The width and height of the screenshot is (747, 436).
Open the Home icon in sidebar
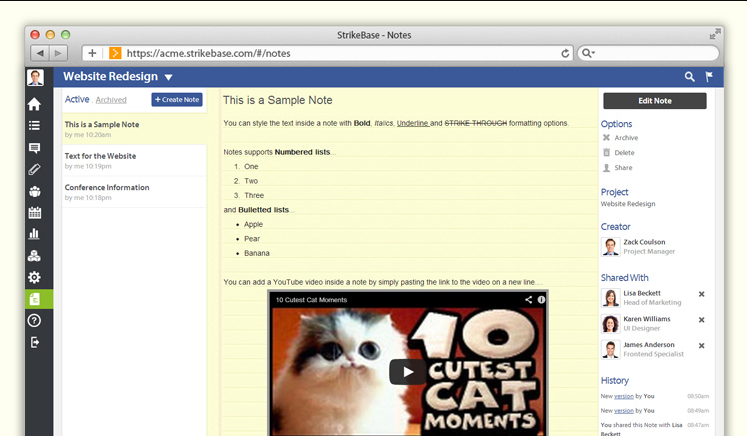click(x=35, y=104)
